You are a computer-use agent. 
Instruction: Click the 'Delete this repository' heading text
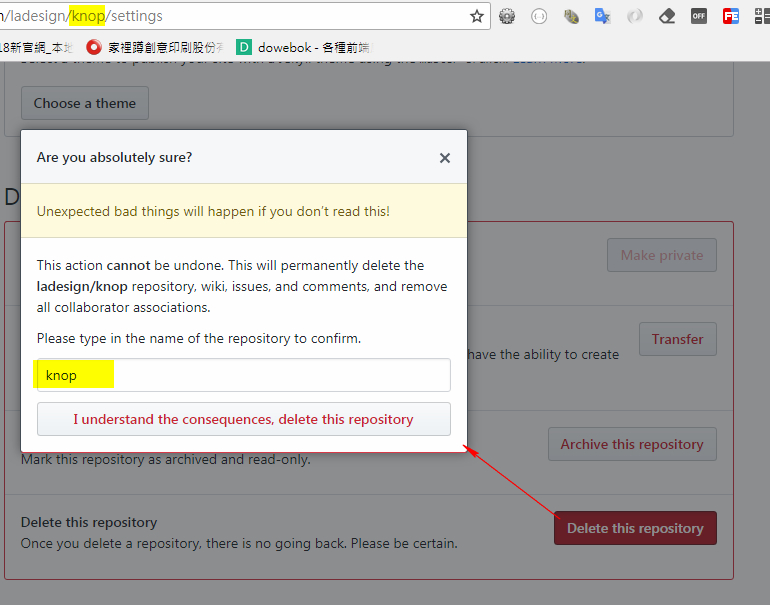coord(89,522)
